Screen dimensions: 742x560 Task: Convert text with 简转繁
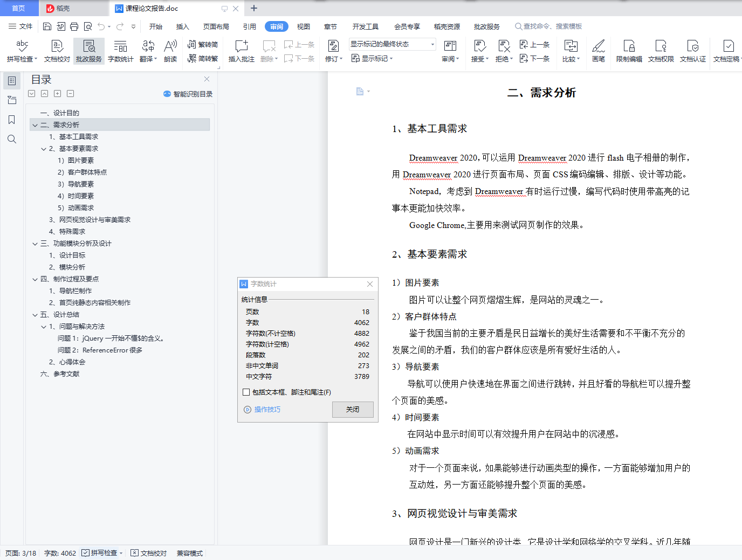pos(203,59)
